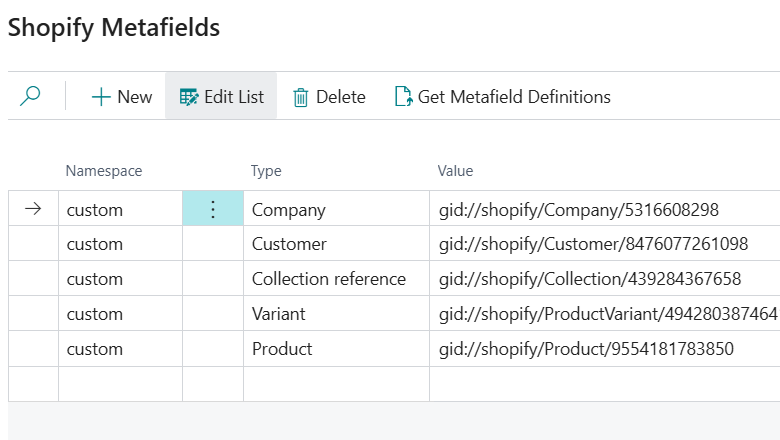Viewport: 780px width, 440px height.
Task: Click the search magnifier icon
Action: click(x=30, y=96)
